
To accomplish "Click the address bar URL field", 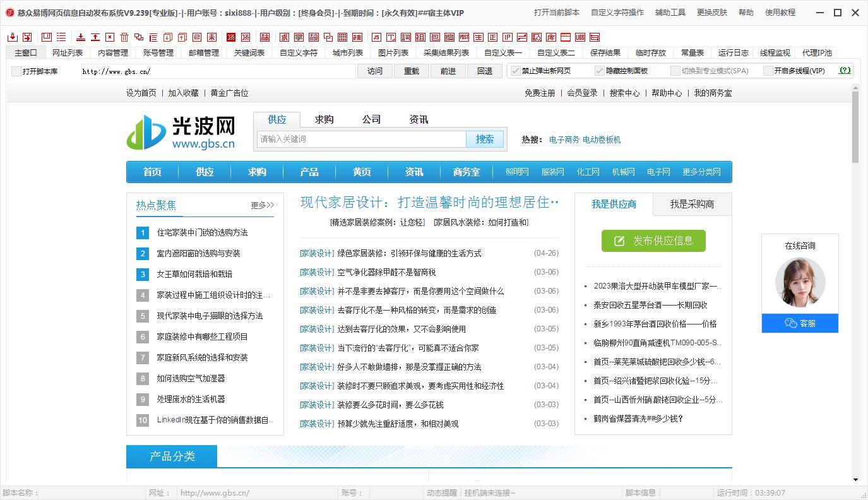I will click(x=218, y=71).
